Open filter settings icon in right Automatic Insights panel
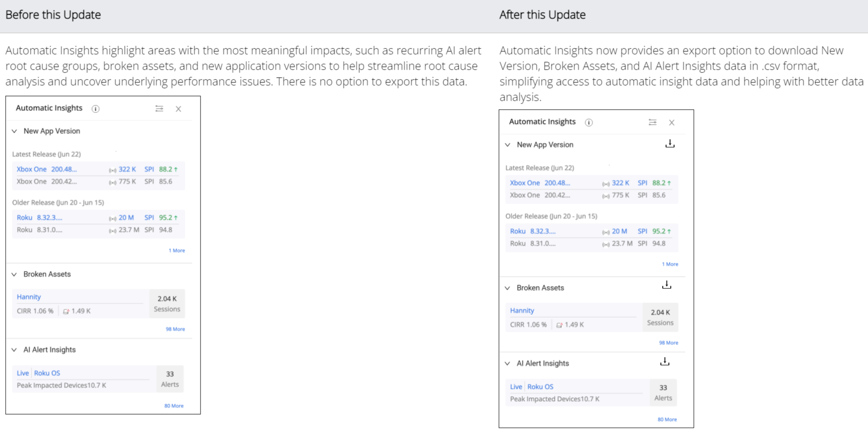The height and width of the screenshot is (433, 868). pos(652,122)
